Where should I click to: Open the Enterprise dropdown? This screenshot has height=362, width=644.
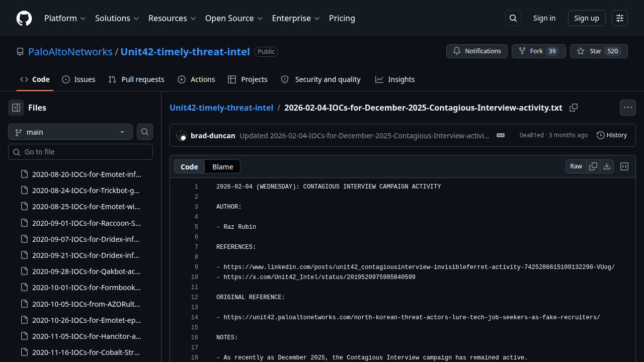pyautogui.click(x=296, y=18)
